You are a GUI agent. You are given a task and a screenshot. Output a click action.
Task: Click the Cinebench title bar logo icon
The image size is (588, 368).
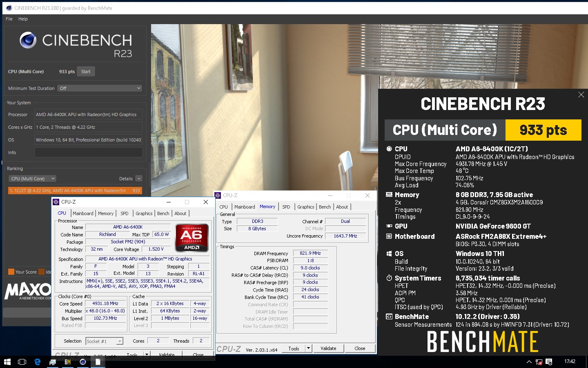(x=9, y=8)
